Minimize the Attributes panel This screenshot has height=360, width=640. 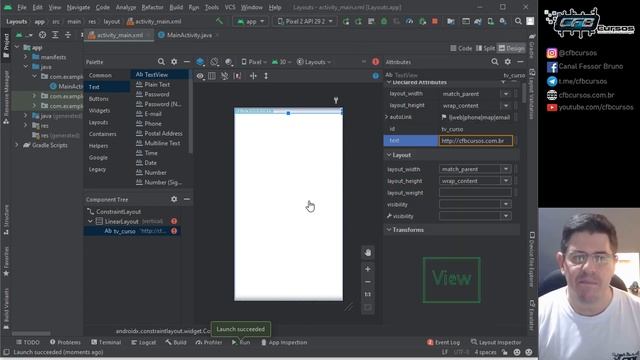click(x=520, y=62)
